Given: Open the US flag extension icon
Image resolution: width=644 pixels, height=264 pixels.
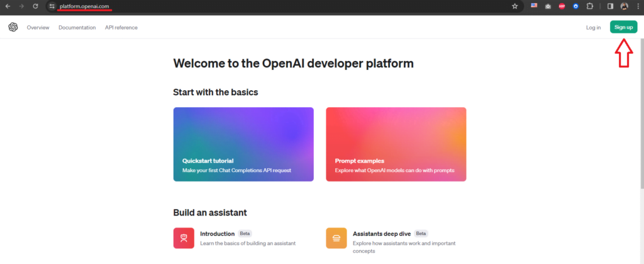Looking at the screenshot, I should point(534,6).
